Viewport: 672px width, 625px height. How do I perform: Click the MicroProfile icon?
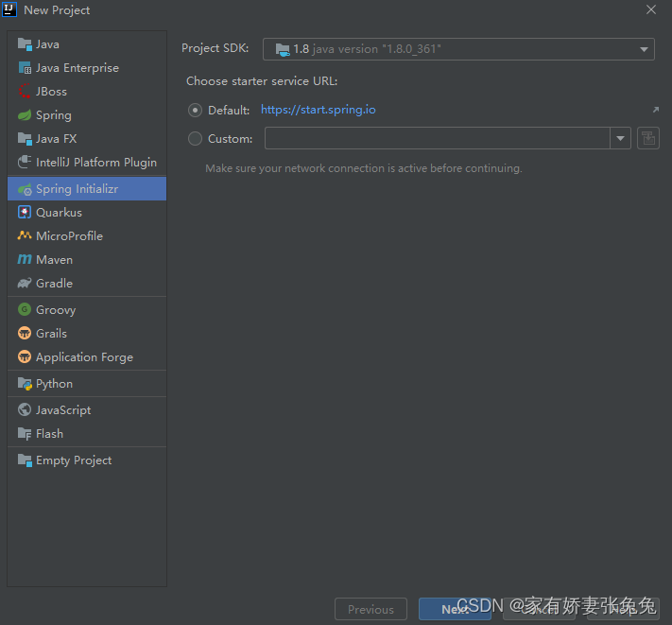coord(25,235)
